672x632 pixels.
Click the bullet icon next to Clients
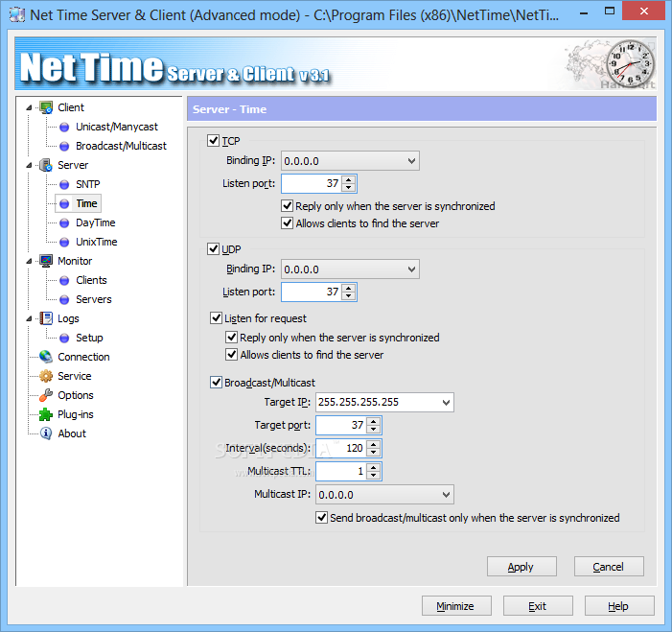[x=64, y=280]
